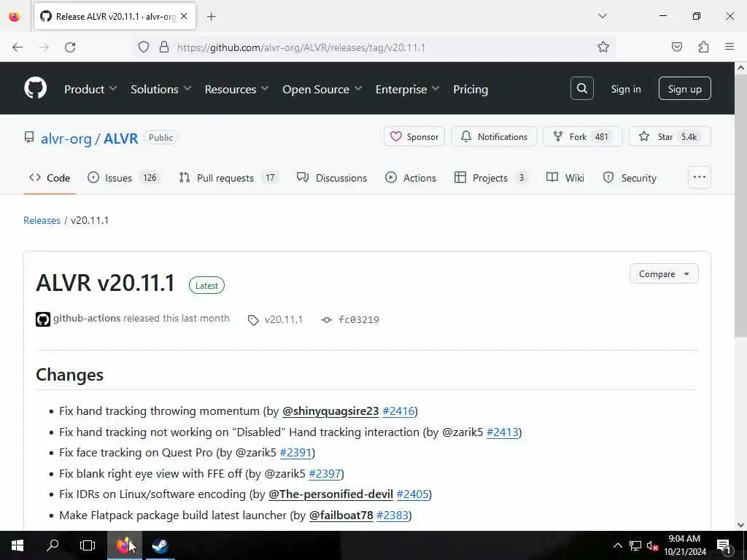Switch to the Code tab
The height and width of the screenshot is (560, 747).
point(50,178)
